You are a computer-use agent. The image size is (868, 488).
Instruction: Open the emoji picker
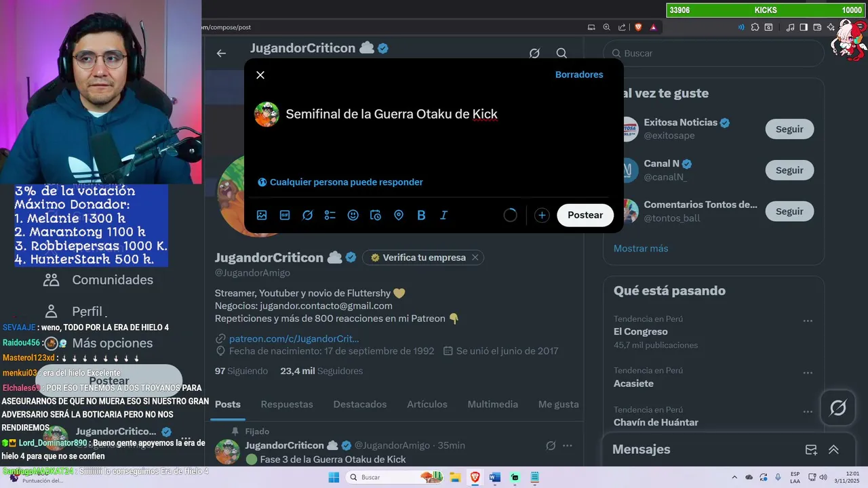[353, 215]
